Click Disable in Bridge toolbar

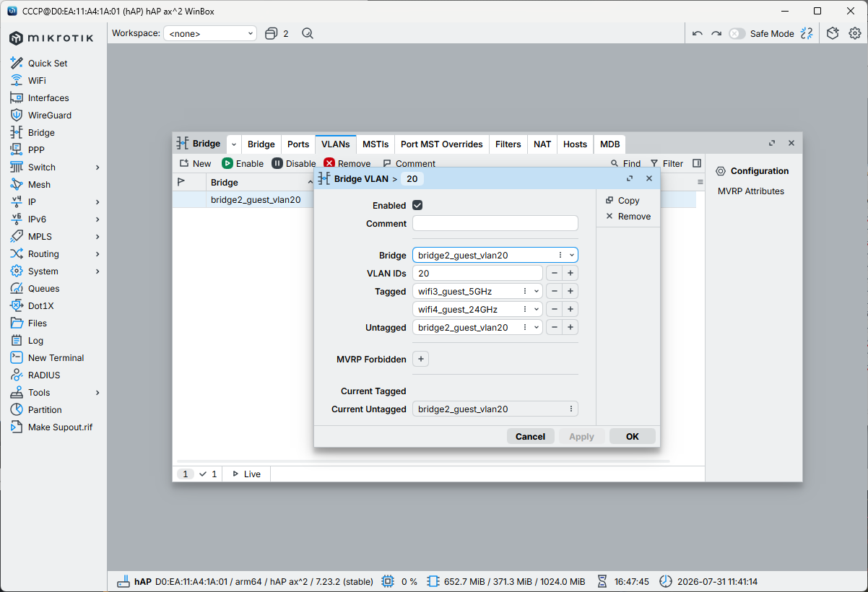294,164
